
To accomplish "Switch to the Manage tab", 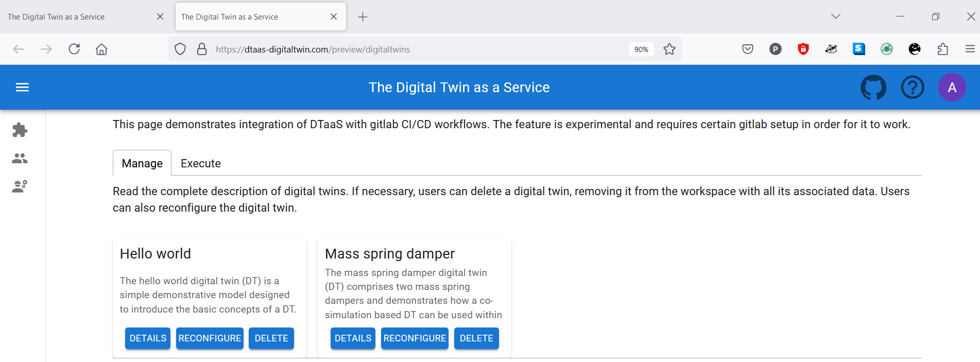I will [x=142, y=163].
